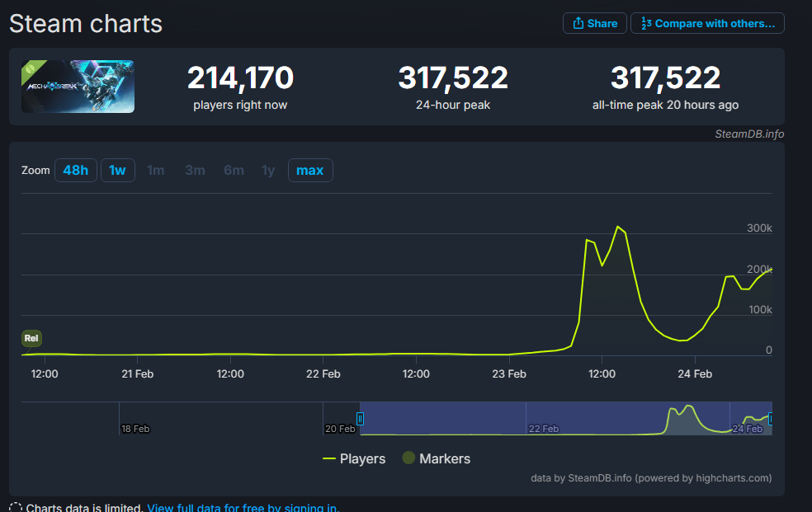Click the SteamDB.info credit text

pyautogui.click(x=749, y=134)
